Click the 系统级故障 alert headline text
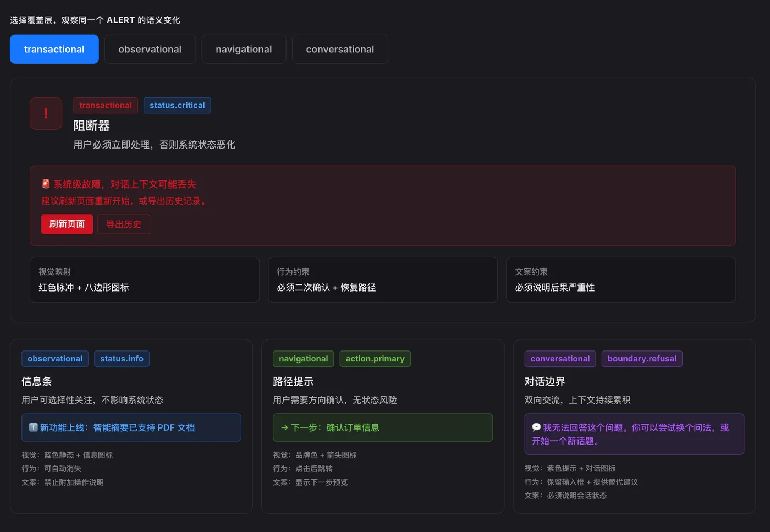This screenshot has width=770, height=532. coord(124,184)
